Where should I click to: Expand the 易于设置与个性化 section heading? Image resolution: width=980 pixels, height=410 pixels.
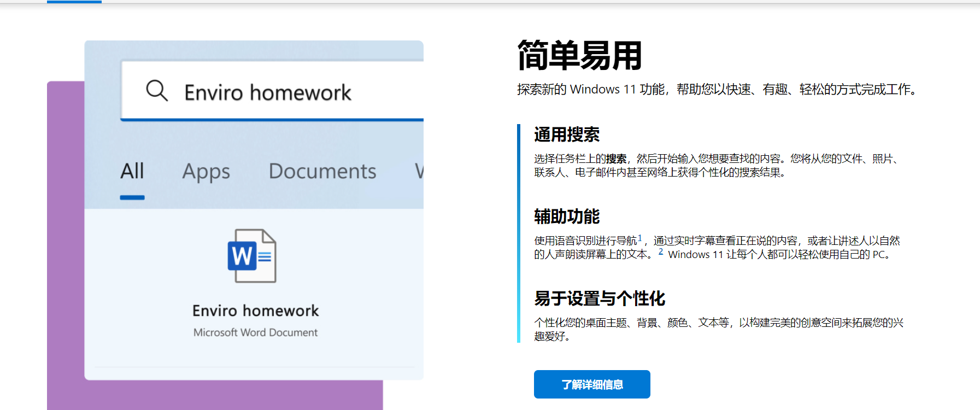(600, 298)
